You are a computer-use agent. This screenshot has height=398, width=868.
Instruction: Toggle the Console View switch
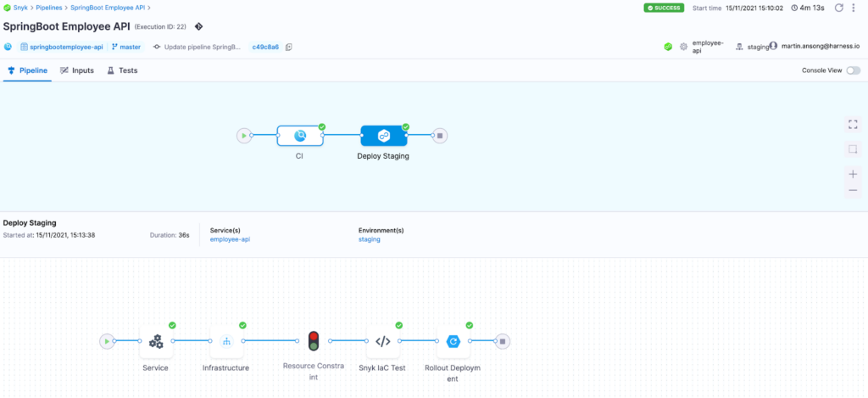point(853,70)
